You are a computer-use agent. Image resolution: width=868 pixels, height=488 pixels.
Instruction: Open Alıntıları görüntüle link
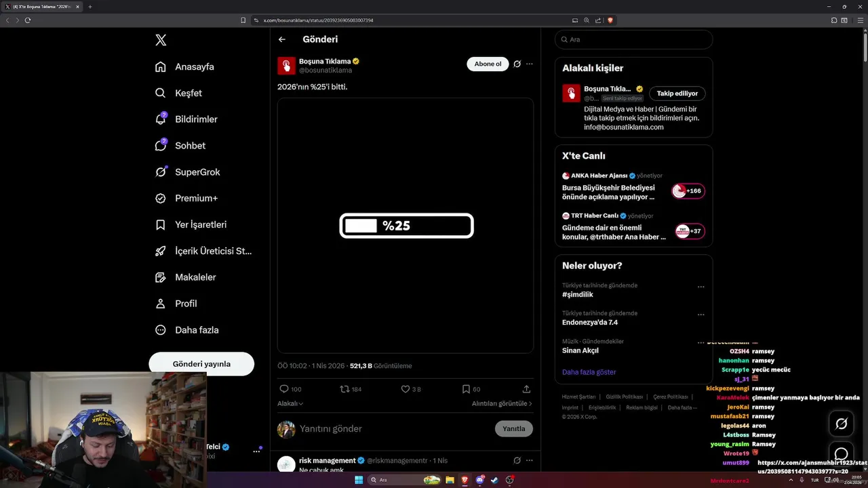(502, 403)
